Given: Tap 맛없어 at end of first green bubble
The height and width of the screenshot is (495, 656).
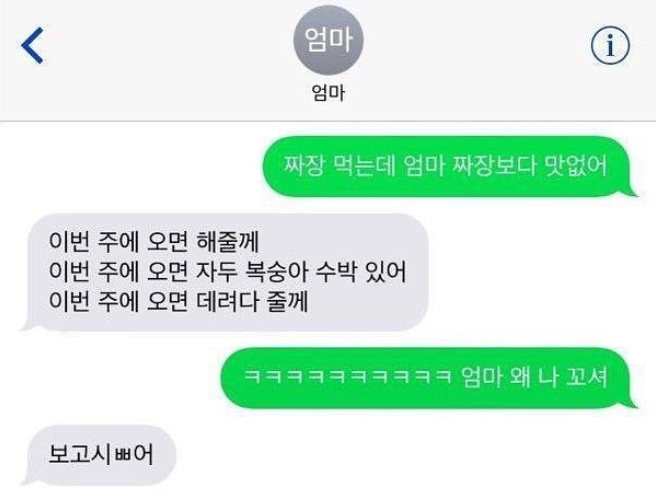Looking at the screenshot, I should (x=576, y=166).
